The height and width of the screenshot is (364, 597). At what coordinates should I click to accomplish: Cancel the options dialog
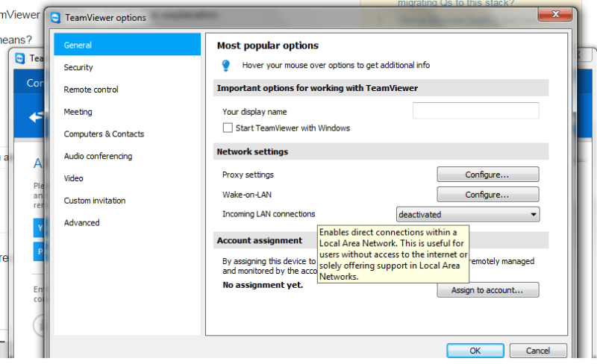pos(538,351)
